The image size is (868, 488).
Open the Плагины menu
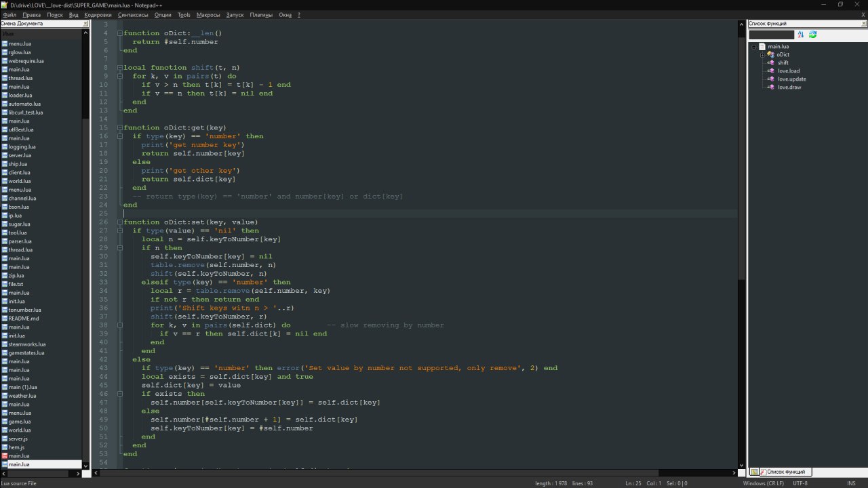[261, 14]
